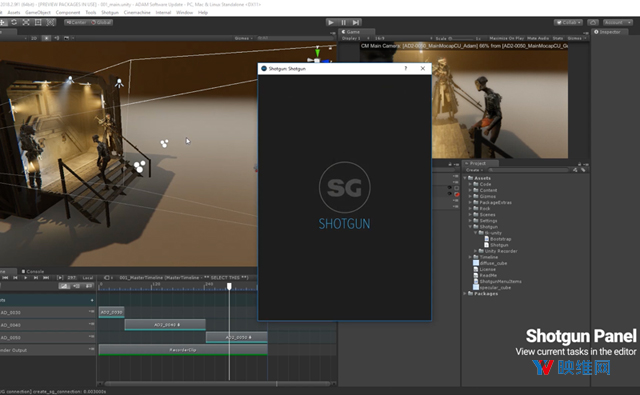Step to previous timeline frame
The image size is (640, 395).
(x=16, y=277)
